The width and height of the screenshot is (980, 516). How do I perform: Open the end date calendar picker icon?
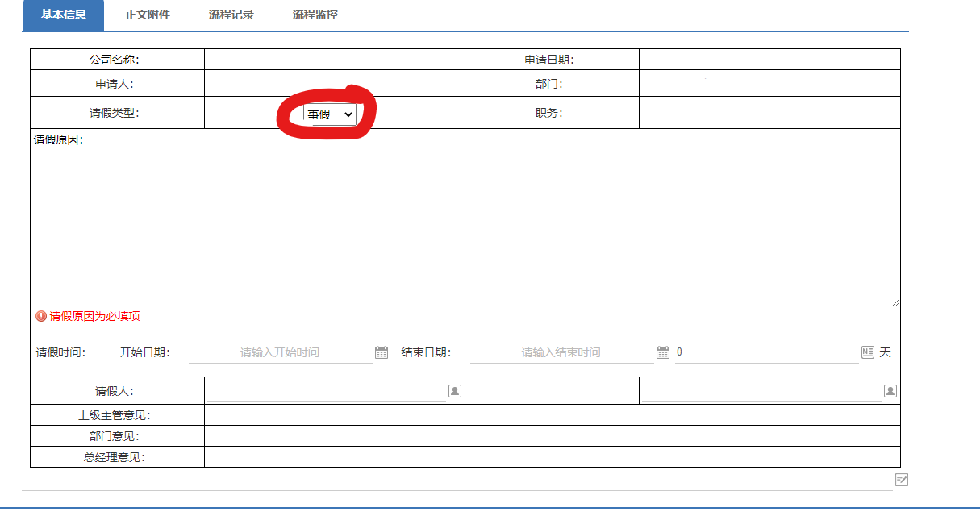tap(663, 352)
